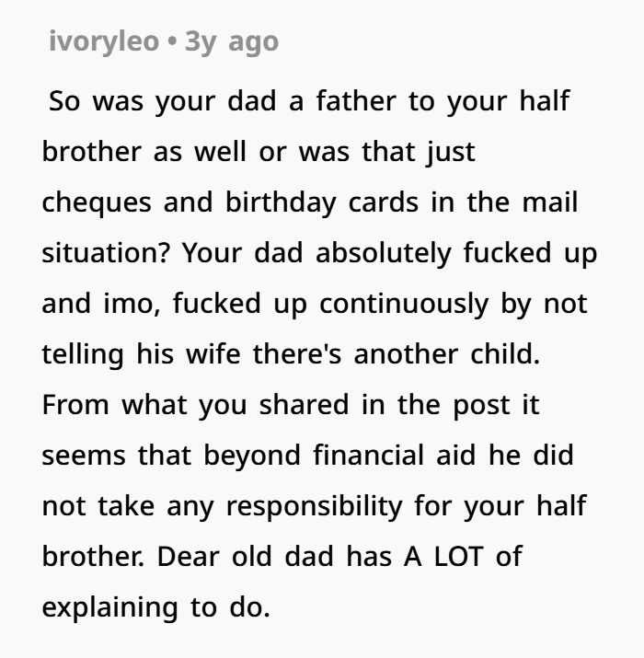This screenshot has width=644, height=658.
Task: Click the closing phrase "explaining to do."
Action: tap(155, 606)
